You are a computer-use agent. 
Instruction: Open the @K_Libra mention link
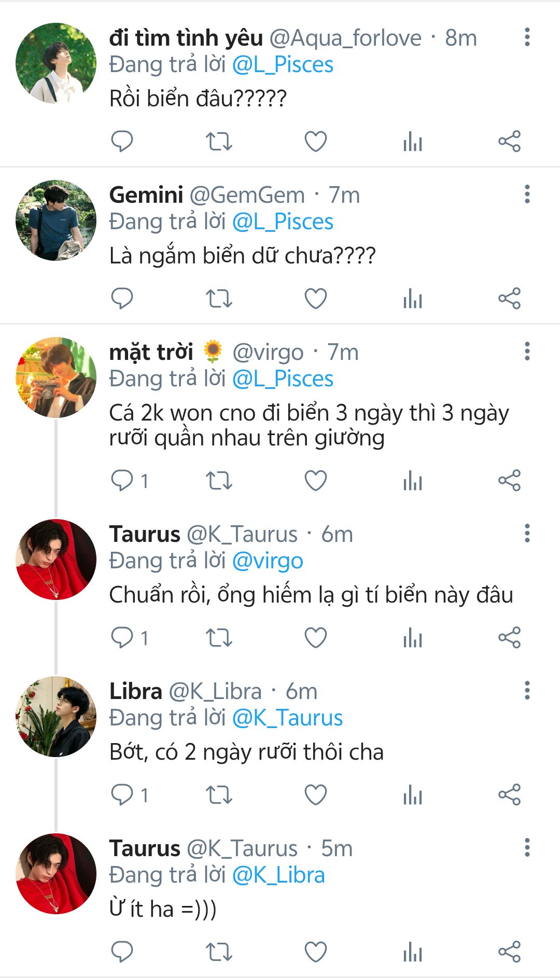point(278,875)
